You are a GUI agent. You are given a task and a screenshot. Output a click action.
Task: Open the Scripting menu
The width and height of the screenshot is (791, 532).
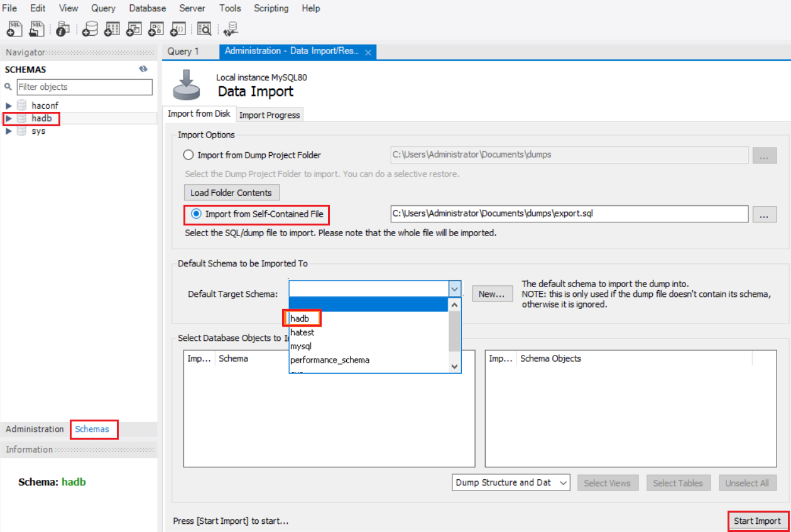pyautogui.click(x=271, y=8)
